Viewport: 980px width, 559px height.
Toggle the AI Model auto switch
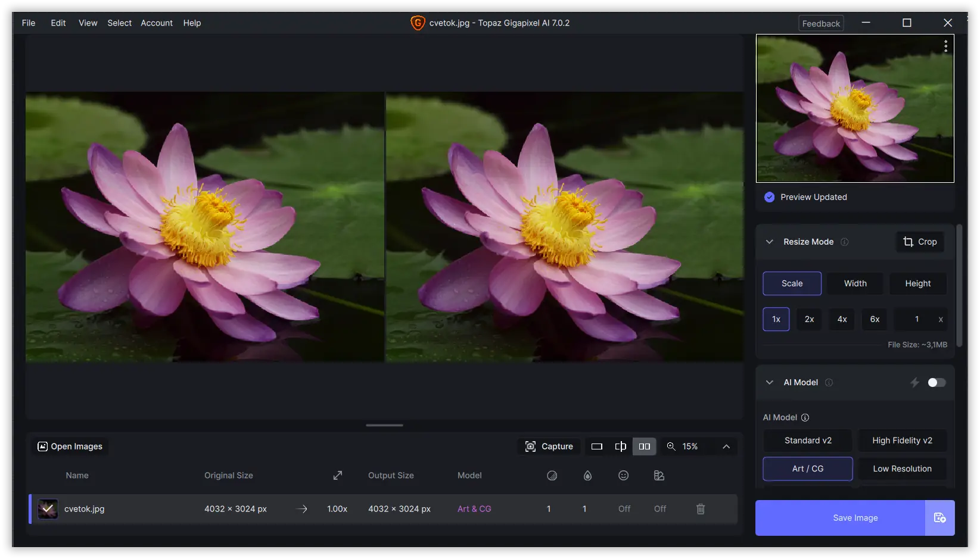pyautogui.click(x=936, y=382)
